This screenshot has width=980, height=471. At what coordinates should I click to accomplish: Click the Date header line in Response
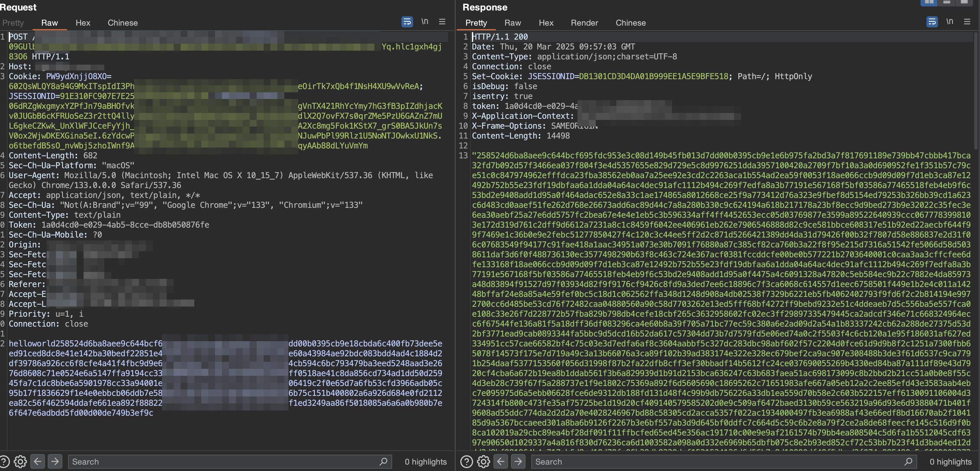click(x=553, y=47)
